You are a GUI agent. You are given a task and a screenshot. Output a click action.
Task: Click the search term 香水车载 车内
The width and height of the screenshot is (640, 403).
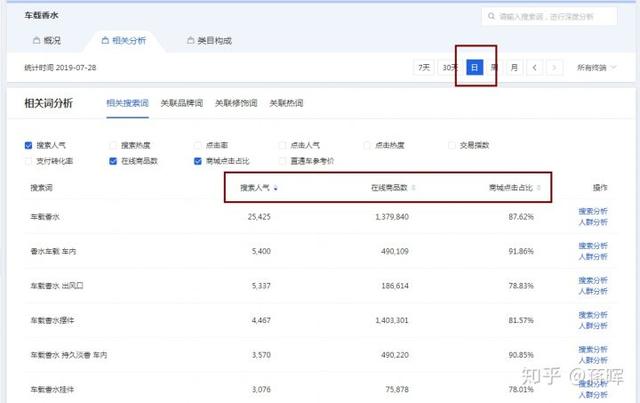pyautogui.click(x=53, y=252)
